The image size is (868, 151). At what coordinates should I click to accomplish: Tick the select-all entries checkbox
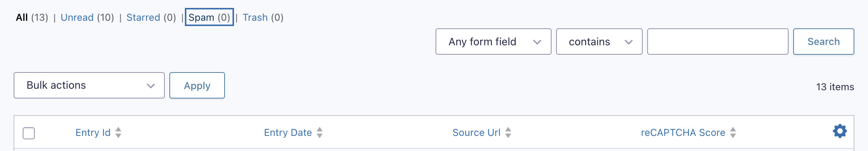click(x=29, y=133)
